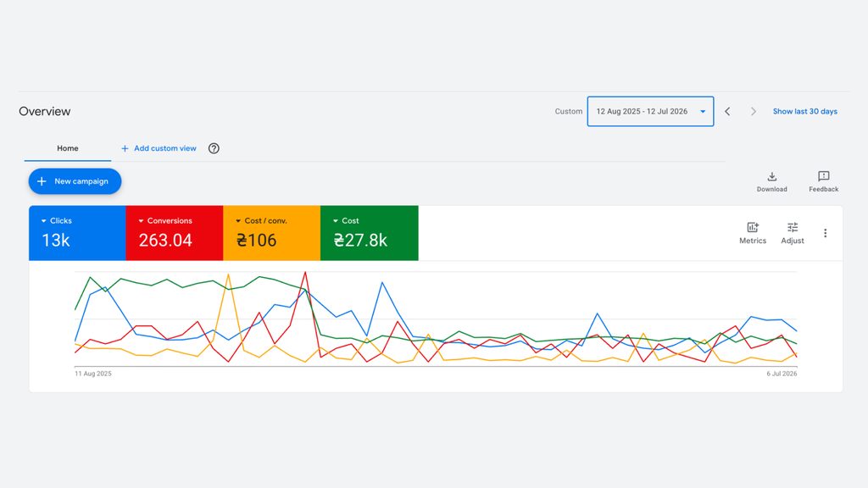The width and height of the screenshot is (868, 488).
Task: Create a New campaign
Action: [x=75, y=181]
